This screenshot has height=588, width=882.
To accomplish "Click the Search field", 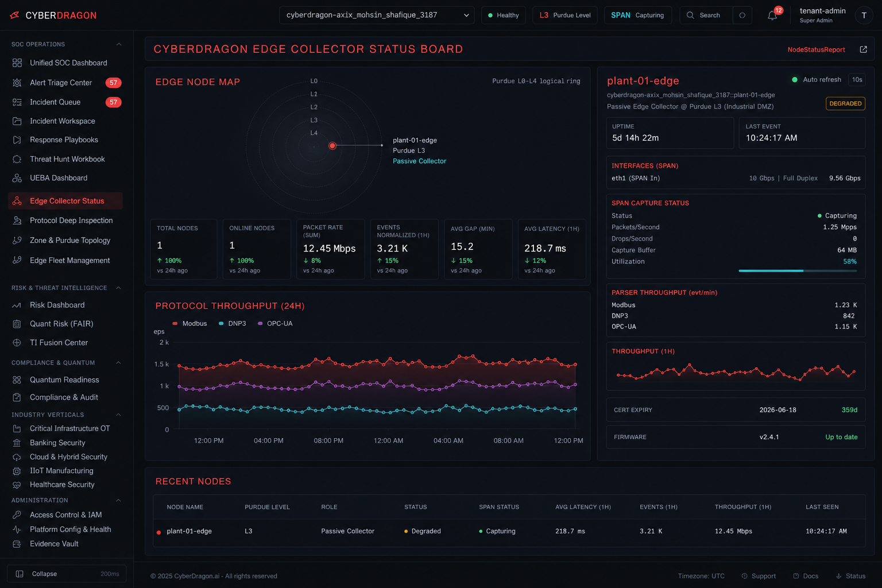I will pos(706,16).
